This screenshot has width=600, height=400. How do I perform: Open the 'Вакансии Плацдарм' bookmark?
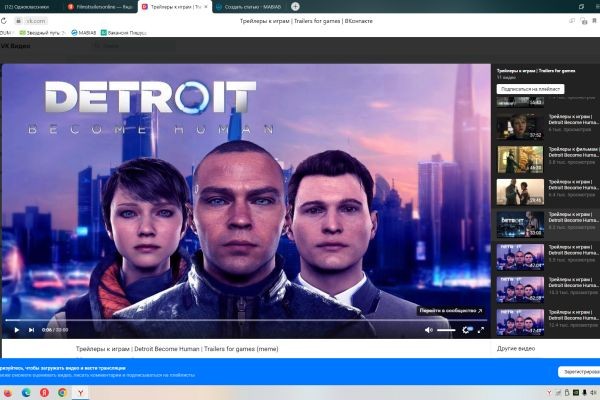124,33
